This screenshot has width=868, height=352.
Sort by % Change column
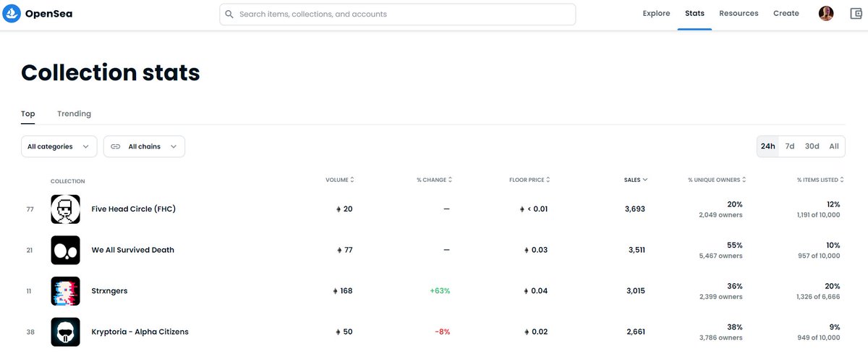[x=434, y=180]
